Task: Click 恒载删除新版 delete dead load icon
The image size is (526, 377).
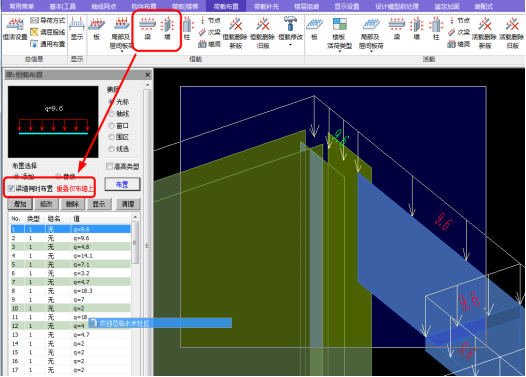Action: coord(236,33)
